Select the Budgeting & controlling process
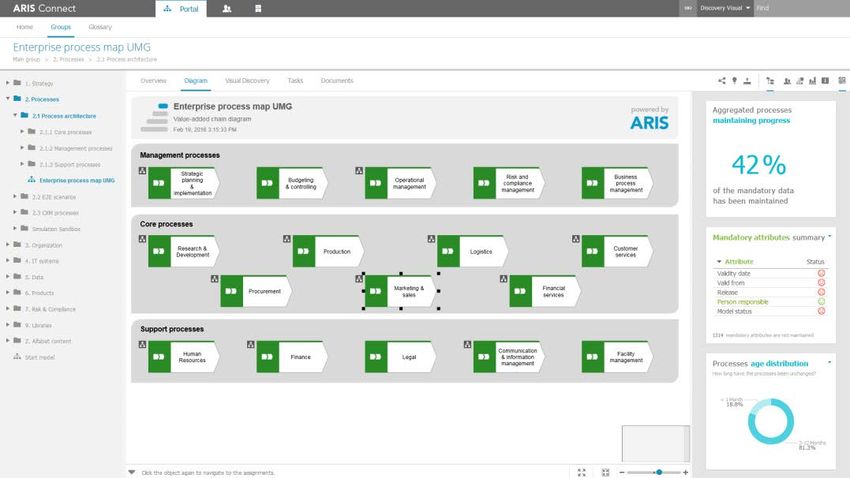The image size is (850, 478). pos(292,183)
